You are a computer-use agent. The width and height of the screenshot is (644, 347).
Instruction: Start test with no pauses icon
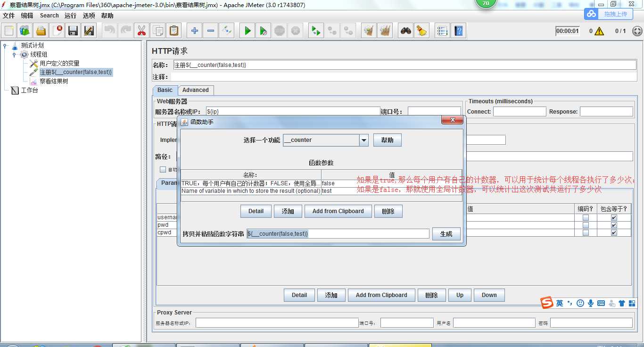(263, 31)
